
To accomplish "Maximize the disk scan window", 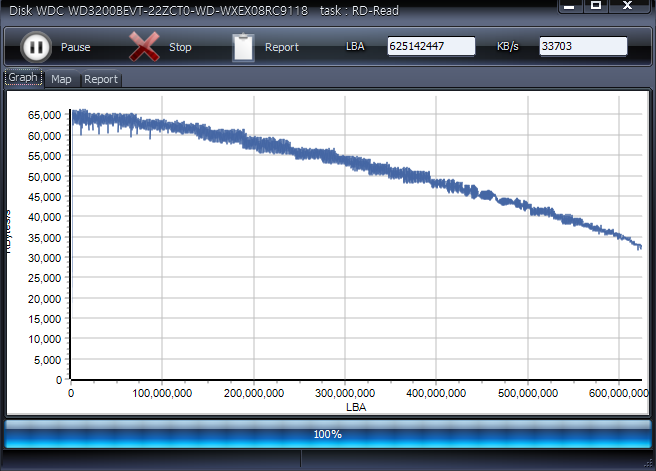I will point(596,6).
